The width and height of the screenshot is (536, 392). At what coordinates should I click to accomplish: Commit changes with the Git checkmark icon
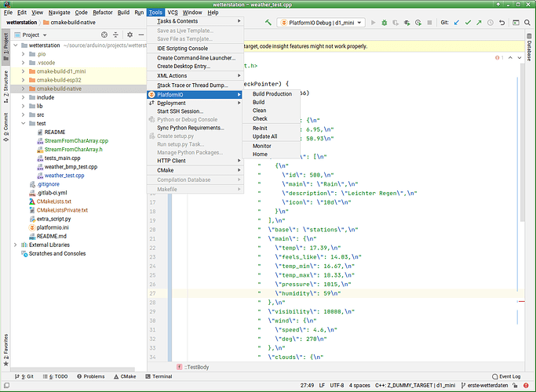[468, 23]
